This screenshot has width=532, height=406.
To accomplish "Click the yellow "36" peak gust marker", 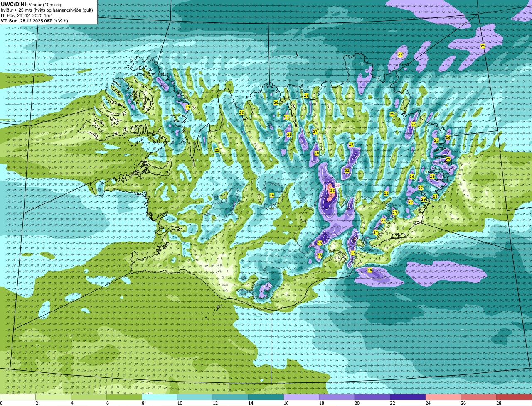I will 332,191.
